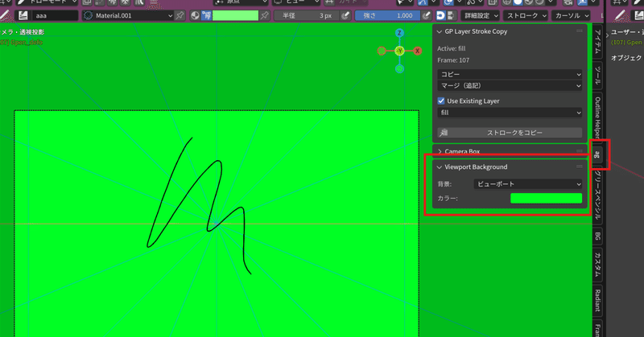Click the Z axis on the navigation gizmo

[399, 33]
